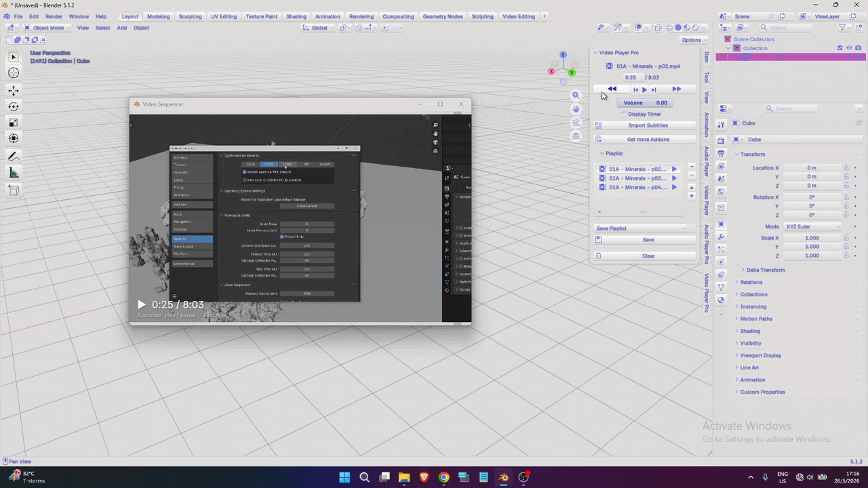Open the Audio Player sidebar tab
The height and width of the screenshot is (488, 868).
[707, 161]
